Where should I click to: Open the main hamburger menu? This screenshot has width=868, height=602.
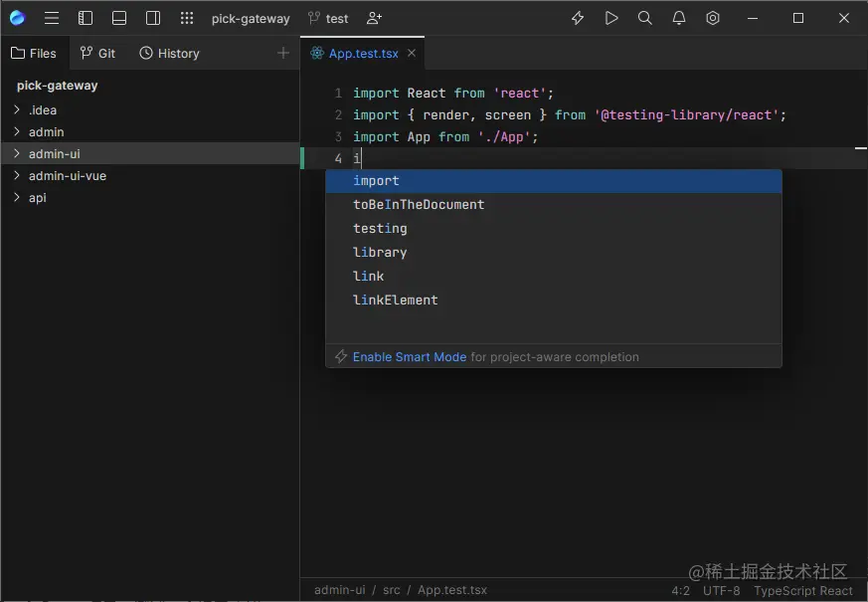52,18
